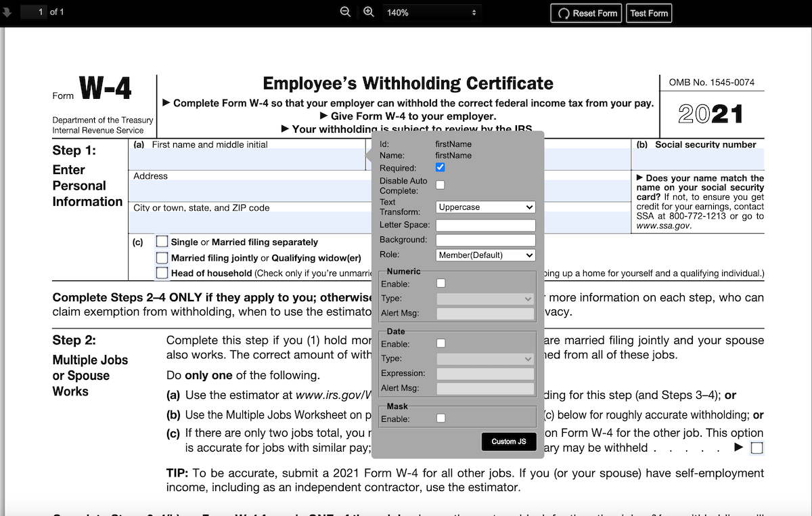Click the 2021 year text
812x516 pixels.
711,114
